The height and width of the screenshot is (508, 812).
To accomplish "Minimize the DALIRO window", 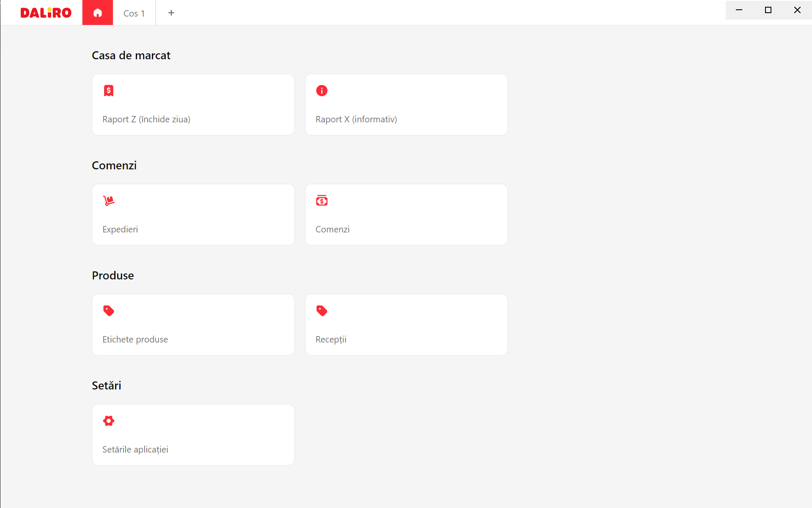I will 739,10.
